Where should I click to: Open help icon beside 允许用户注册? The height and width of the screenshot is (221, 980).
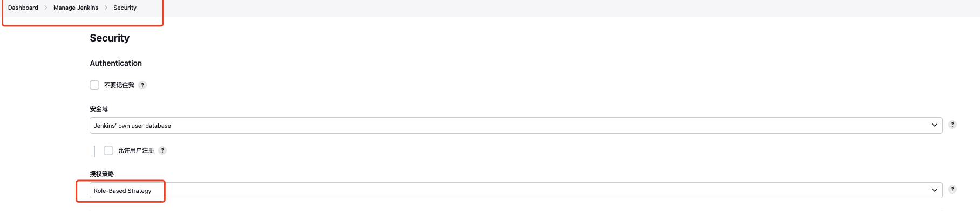[162, 150]
